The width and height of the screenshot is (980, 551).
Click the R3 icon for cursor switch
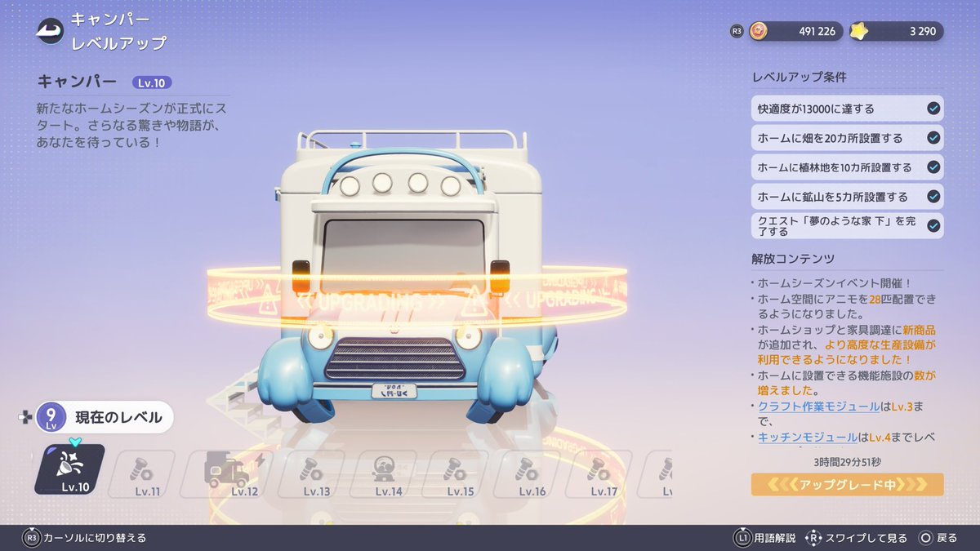coord(32,538)
